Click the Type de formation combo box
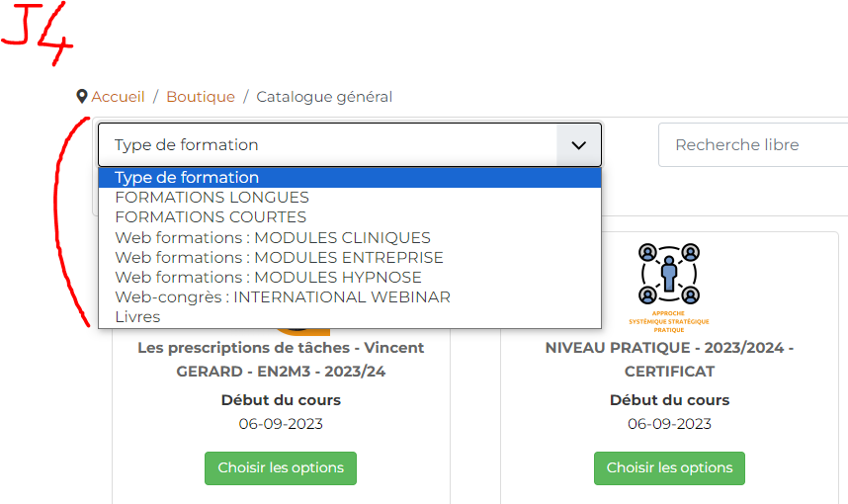Viewport: 848px width, 504px height. click(x=328, y=145)
